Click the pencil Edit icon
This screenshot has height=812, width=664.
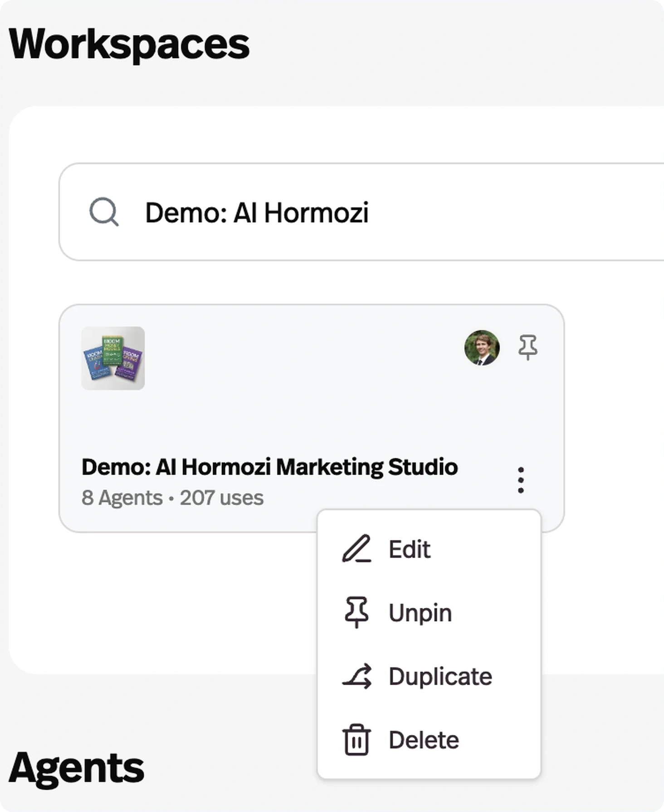click(356, 549)
